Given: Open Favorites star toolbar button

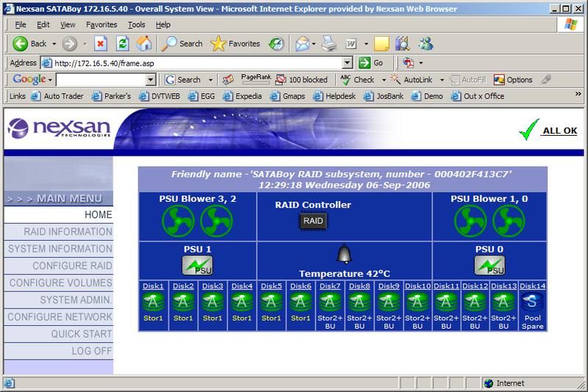Looking at the screenshot, I should (x=235, y=44).
